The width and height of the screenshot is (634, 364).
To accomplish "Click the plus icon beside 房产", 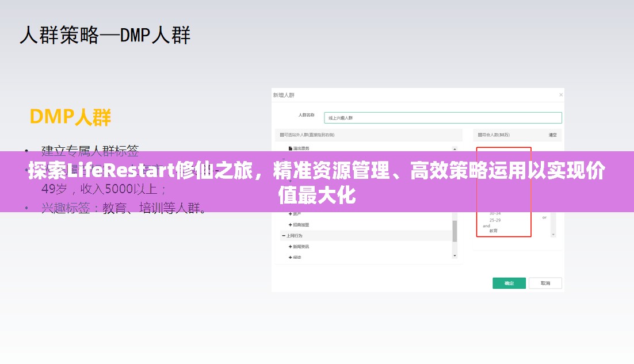I will point(290,213).
